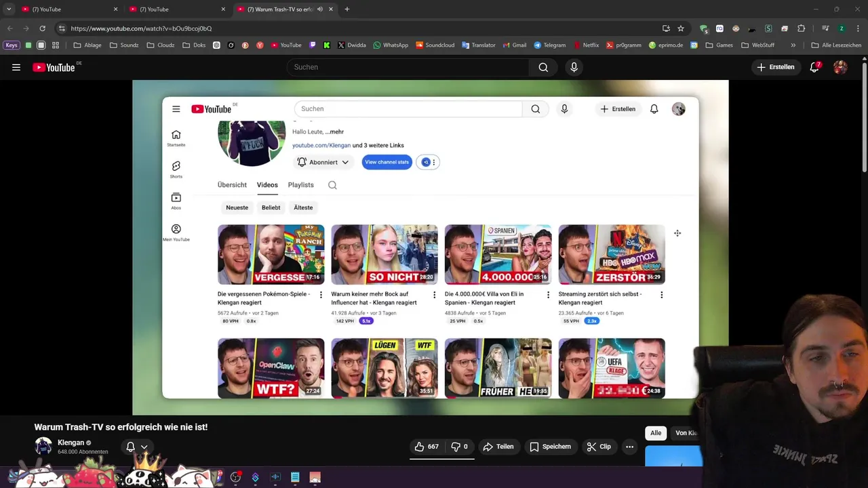
Task: Start voice search with the microphone icon
Action: click(x=574, y=67)
